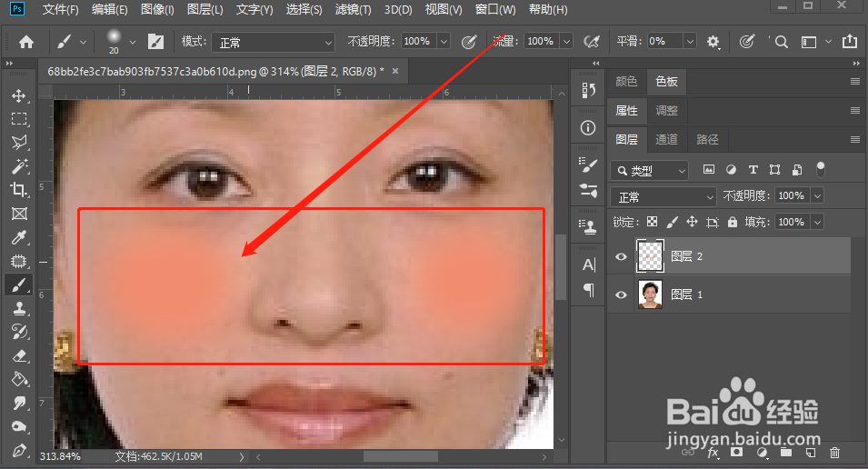
Task: Switch to 颜色 tab
Action: point(626,82)
